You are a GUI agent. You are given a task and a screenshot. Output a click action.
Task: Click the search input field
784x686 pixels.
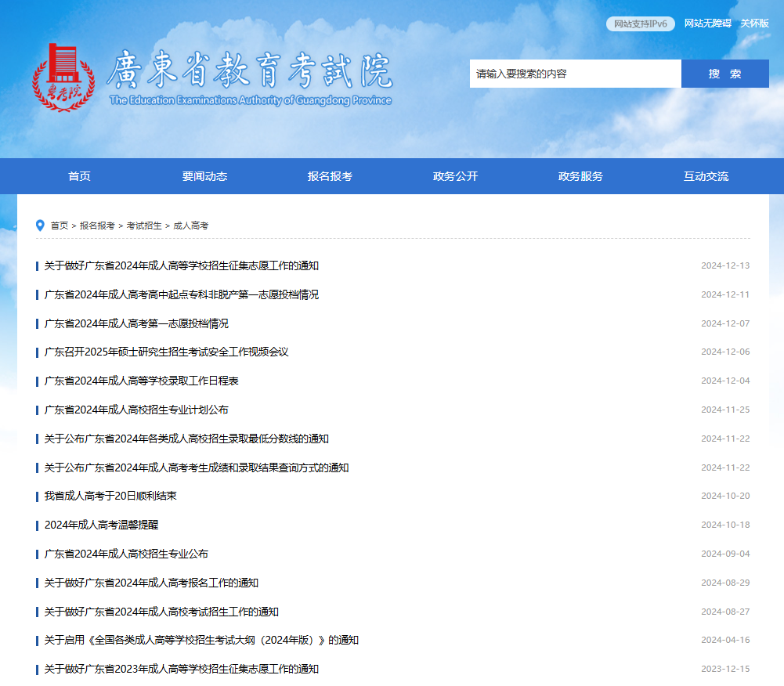[x=576, y=73]
